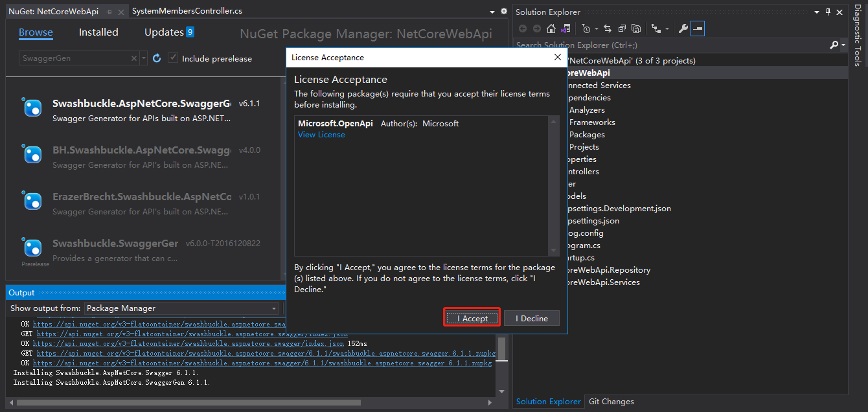Toggle Include prerelease checkbox
Screen dimensions: 868x412
173,58
